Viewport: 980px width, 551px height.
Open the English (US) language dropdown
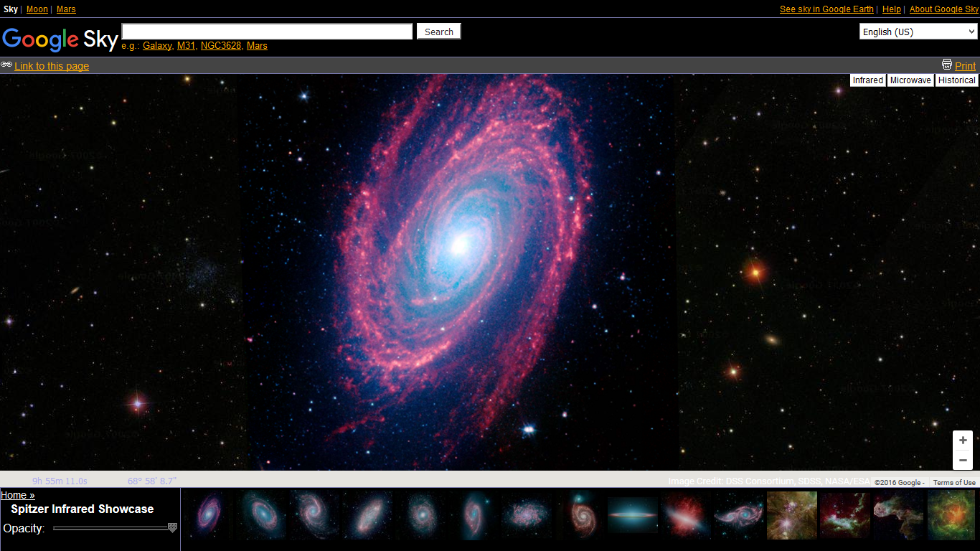[918, 32]
